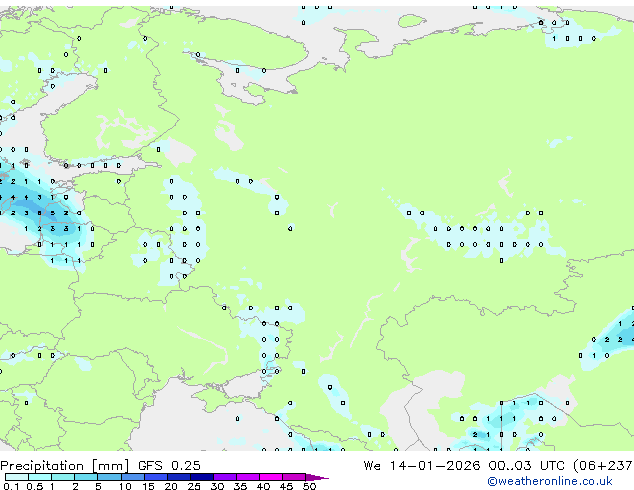
Task: Click the '25' legend scale label
Action: [x=194, y=486]
